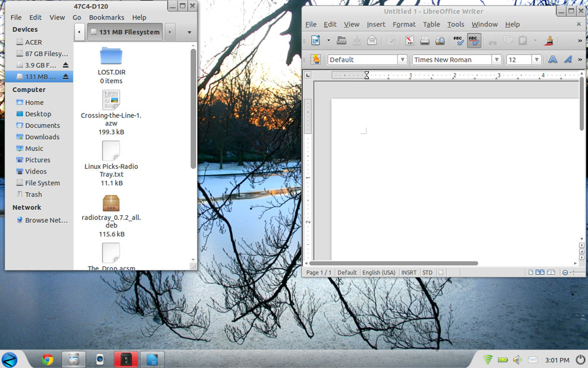Select single-page view layout icon

[530, 272]
